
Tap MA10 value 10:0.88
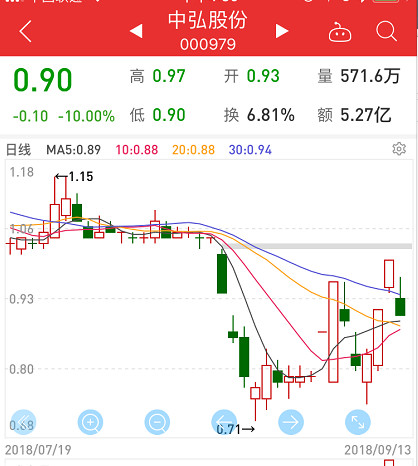[x=137, y=150]
